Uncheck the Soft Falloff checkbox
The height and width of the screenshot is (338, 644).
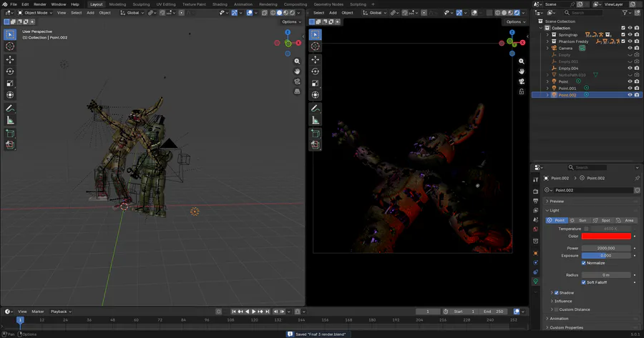(x=584, y=282)
